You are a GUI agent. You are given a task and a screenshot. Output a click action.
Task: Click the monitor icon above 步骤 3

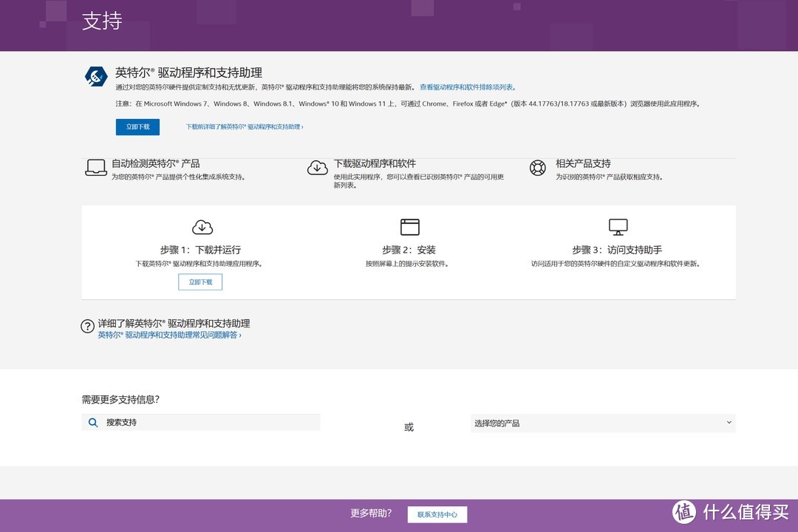pos(618,227)
